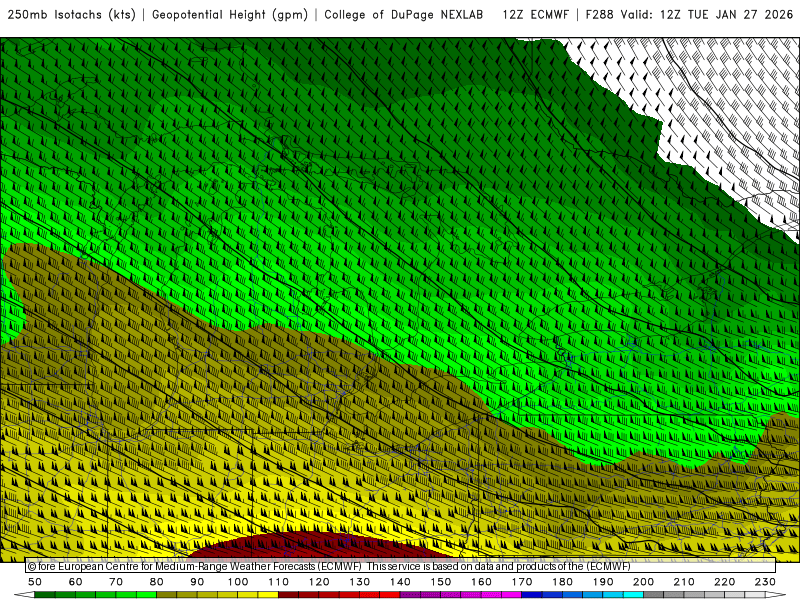Click the '250mb Isotachs (kts)' title text
This screenshot has width=800, height=600.
(x=72, y=15)
